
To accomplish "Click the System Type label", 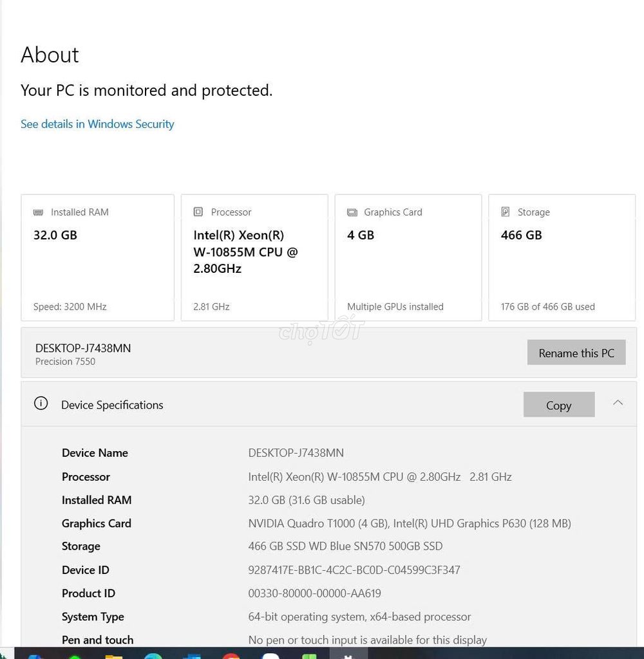I will (93, 617).
